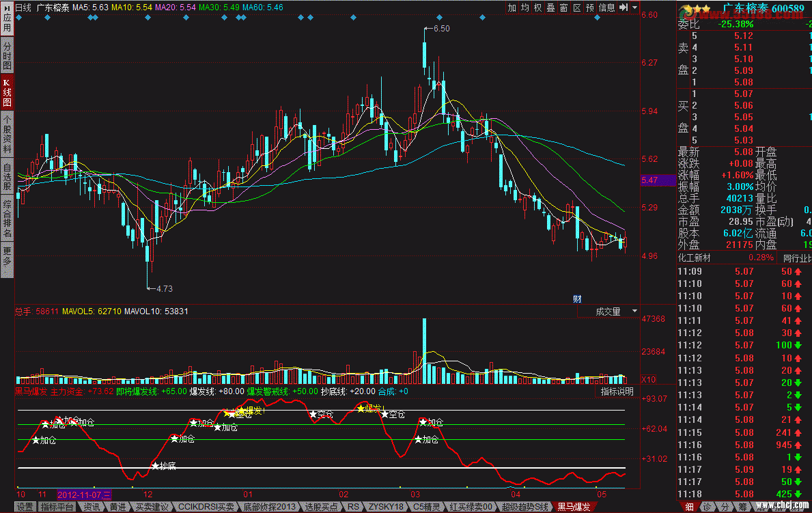Open the 信息 toolbar button

(x=606, y=8)
